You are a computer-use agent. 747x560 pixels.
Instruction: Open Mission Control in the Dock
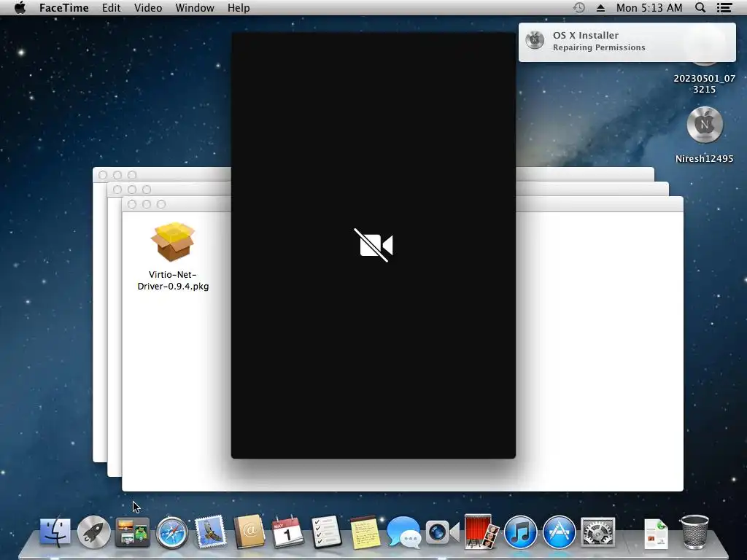click(132, 532)
